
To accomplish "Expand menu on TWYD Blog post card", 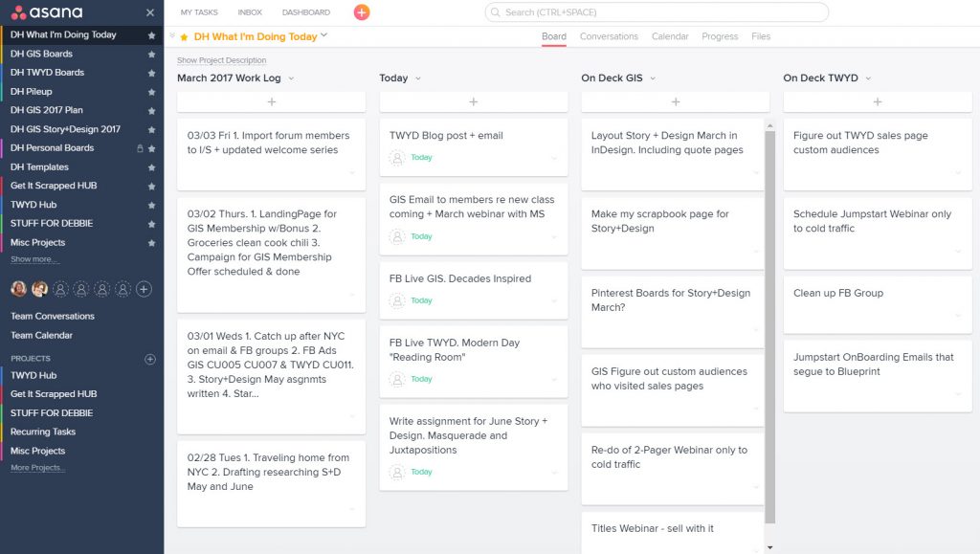I will [x=554, y=158].
